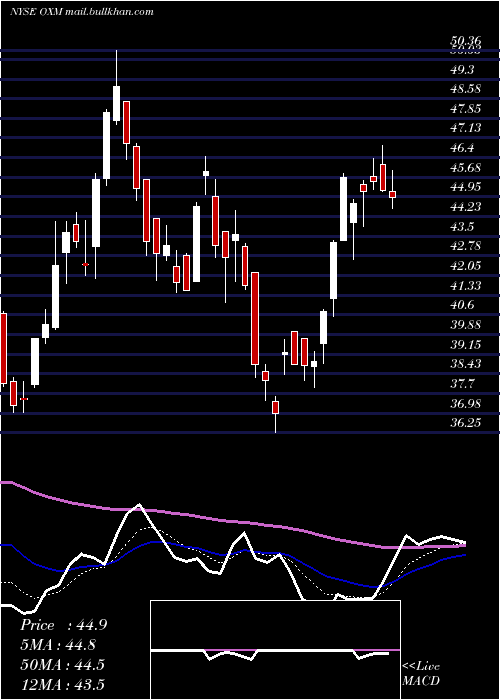Select the 41.33 price axis label
Image resolution: width=500 pixels, height=700 pixels.
click(465, 285)
